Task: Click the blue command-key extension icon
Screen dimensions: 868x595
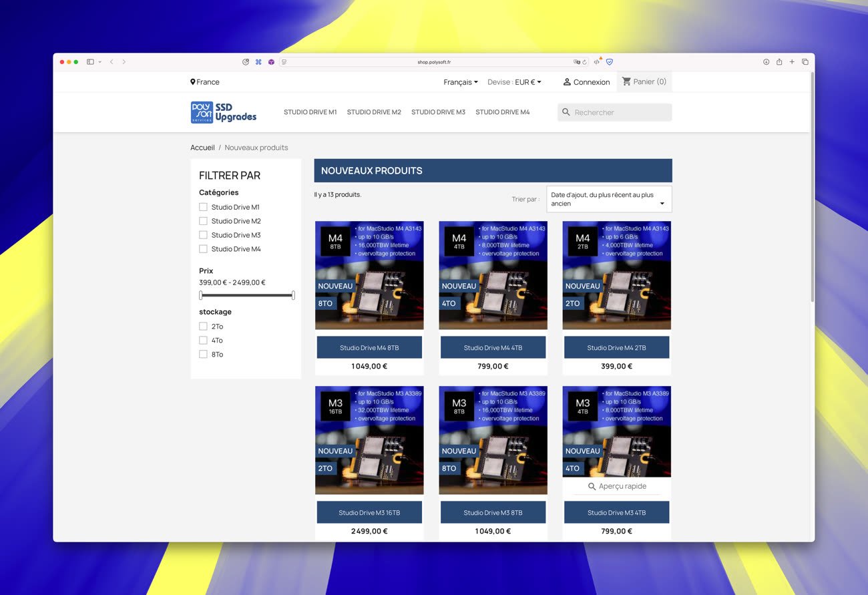Action: 258,62
